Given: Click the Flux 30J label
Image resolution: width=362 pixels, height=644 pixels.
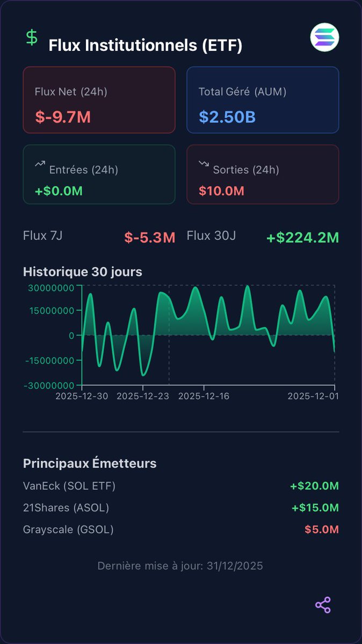Looking at the screenshot, I should (x=211, y=235).
